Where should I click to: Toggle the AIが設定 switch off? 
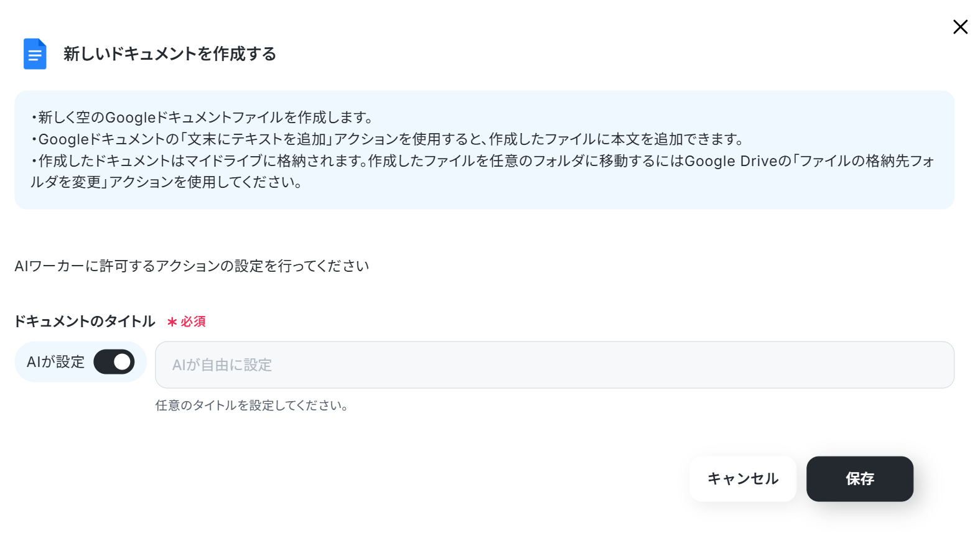[x=114, y=362]
